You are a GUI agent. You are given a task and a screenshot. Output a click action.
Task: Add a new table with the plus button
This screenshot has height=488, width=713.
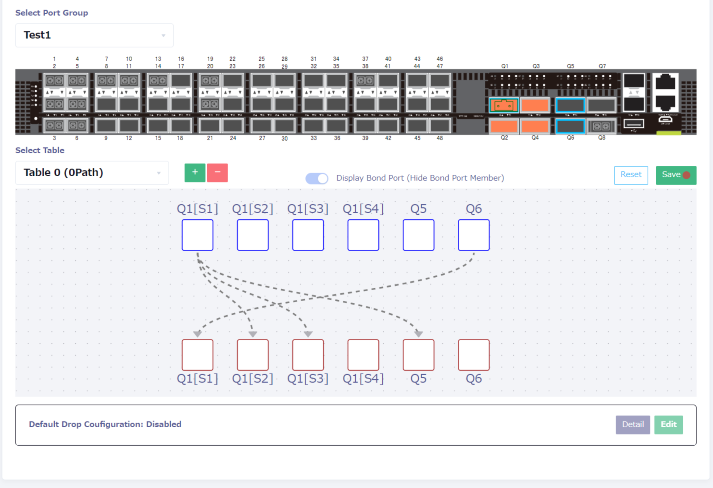pos(195,173)
